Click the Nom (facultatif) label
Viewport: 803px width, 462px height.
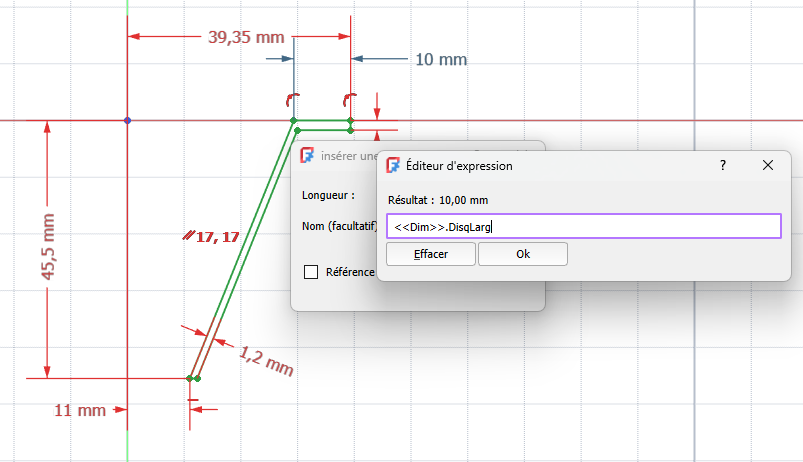click(x=338, y=226)
